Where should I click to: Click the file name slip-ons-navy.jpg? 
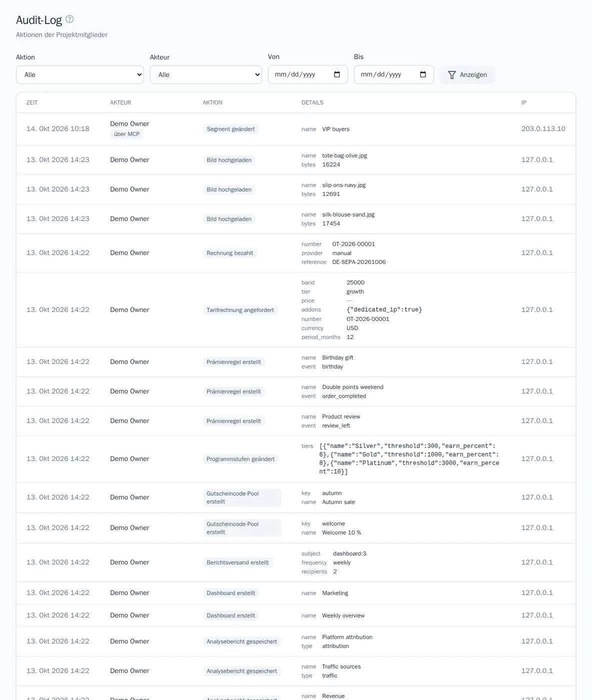pyautogui.click(x=344, y=185)
